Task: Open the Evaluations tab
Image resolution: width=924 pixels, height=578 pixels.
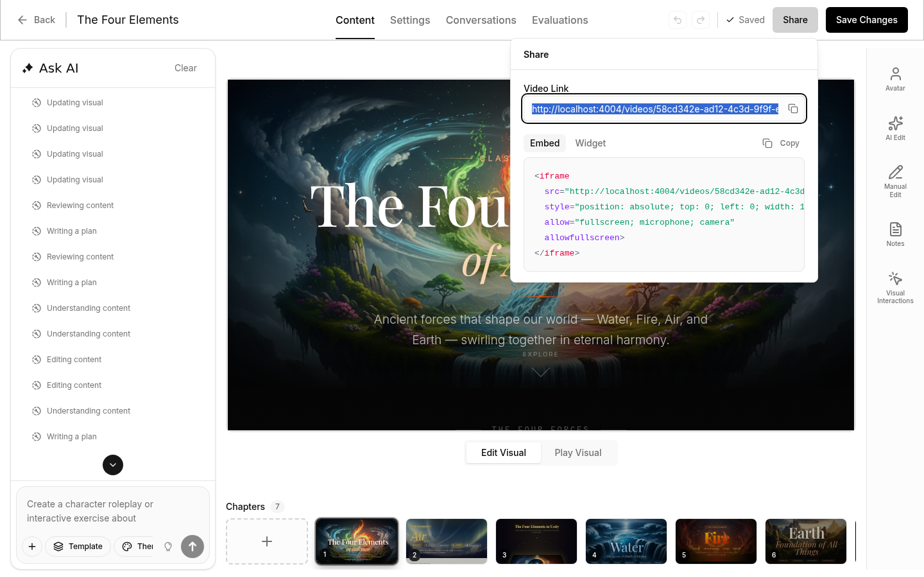Action: (x=560, y=20)
